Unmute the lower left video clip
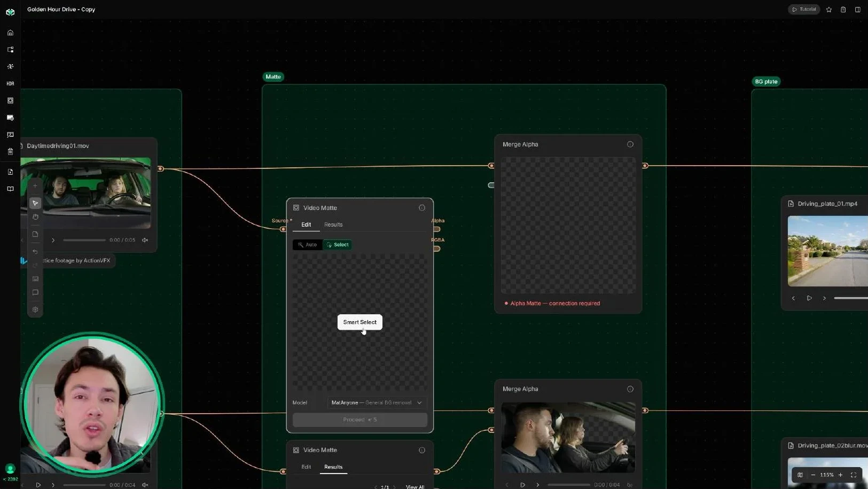This screenshot has width=868, height=489. pos(145,485)
